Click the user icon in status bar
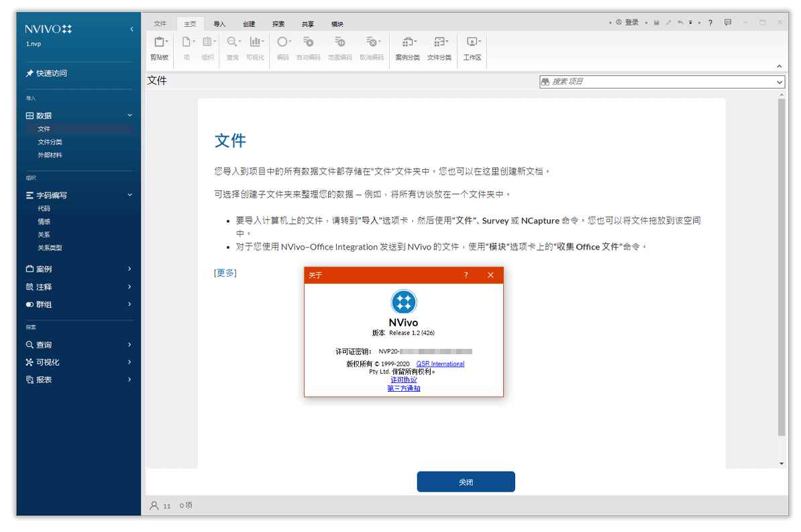The height and width of the screenshot is (532, 801). coord(154,505)
